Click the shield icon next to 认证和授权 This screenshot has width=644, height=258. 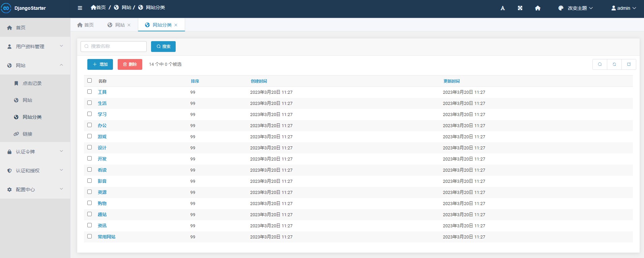point(9,171)
